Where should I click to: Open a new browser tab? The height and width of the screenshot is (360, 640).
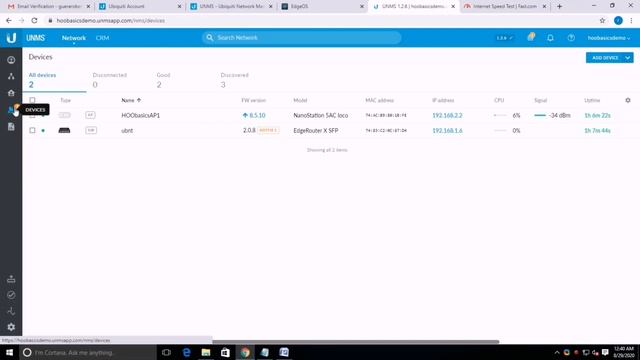click(559, 7)
